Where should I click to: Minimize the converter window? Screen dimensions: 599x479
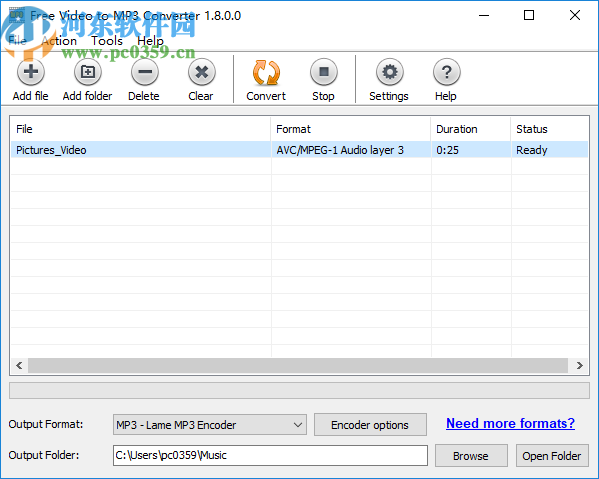484,15
